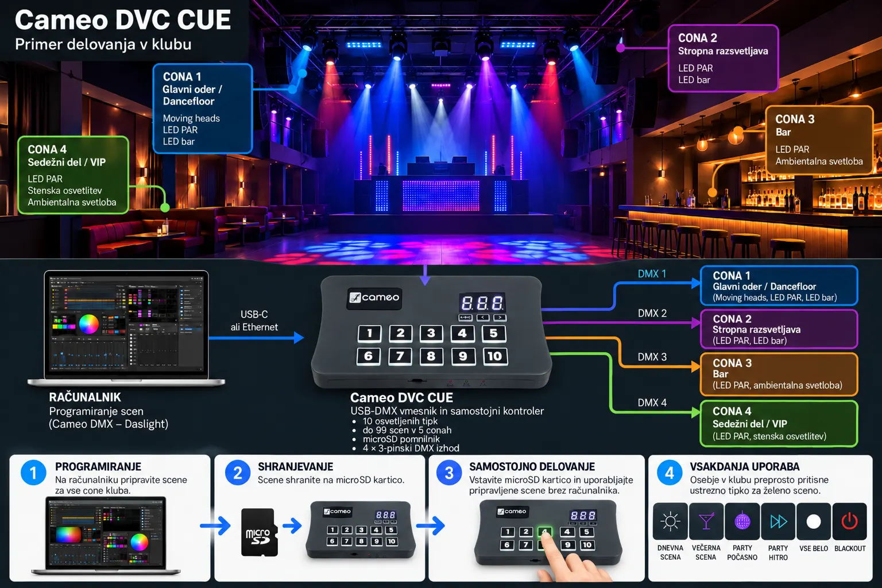Click the A-B-C key under the large controller display

[x=465, y=317]
